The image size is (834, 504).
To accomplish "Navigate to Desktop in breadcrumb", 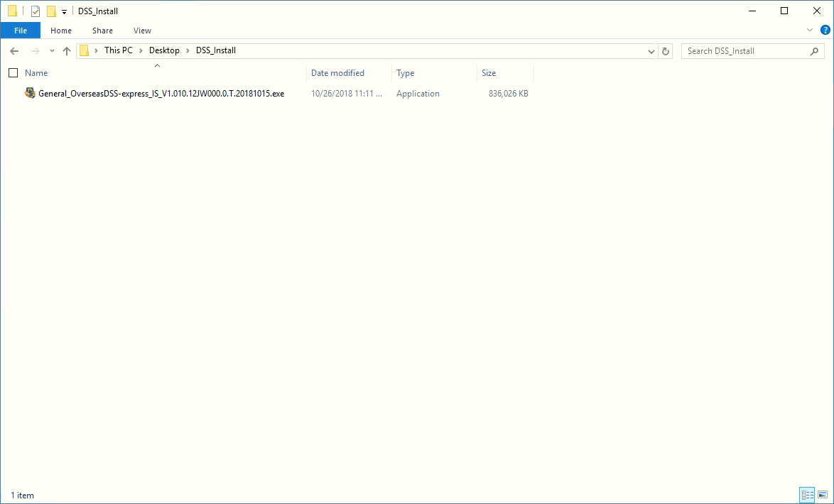I will pos(164,50).
